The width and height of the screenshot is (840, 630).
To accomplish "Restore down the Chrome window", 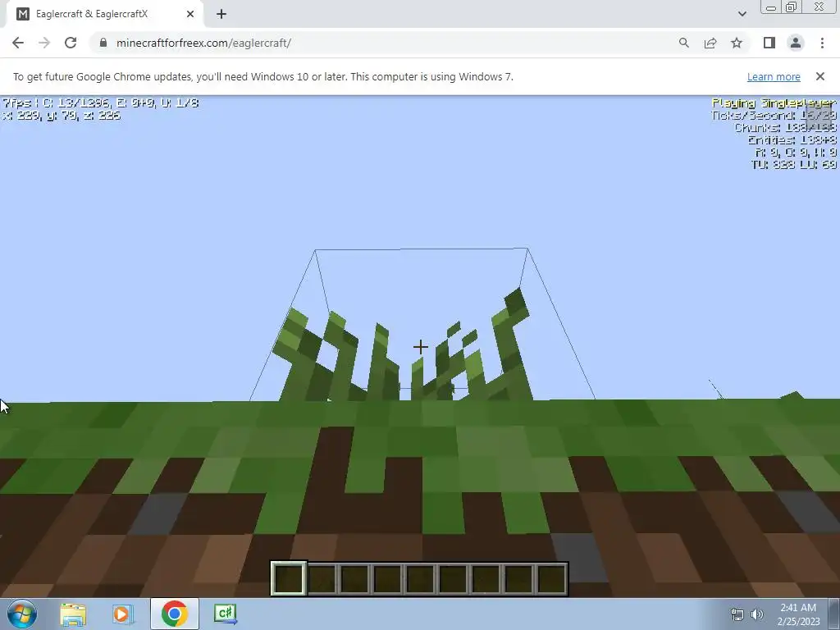I will (791, 7).
